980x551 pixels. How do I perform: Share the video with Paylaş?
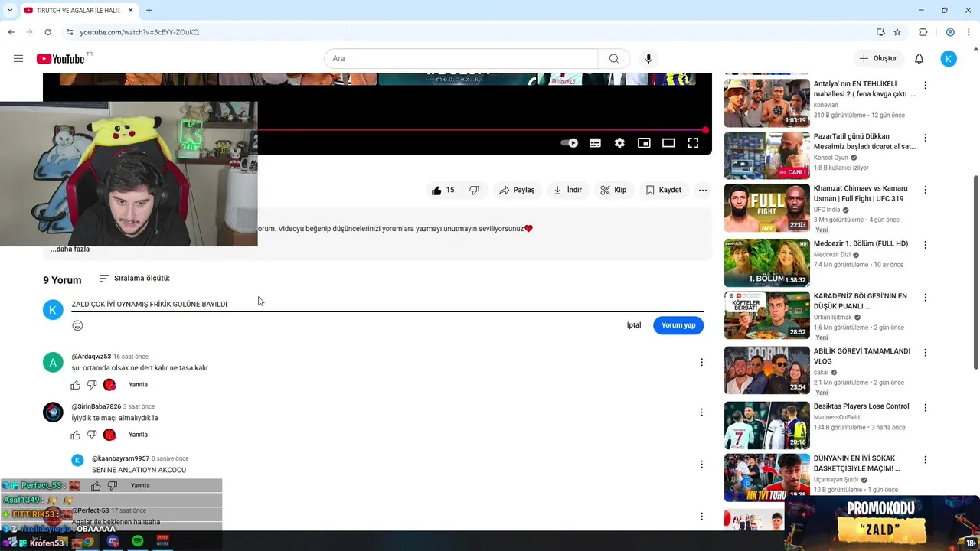coord(517,190)
